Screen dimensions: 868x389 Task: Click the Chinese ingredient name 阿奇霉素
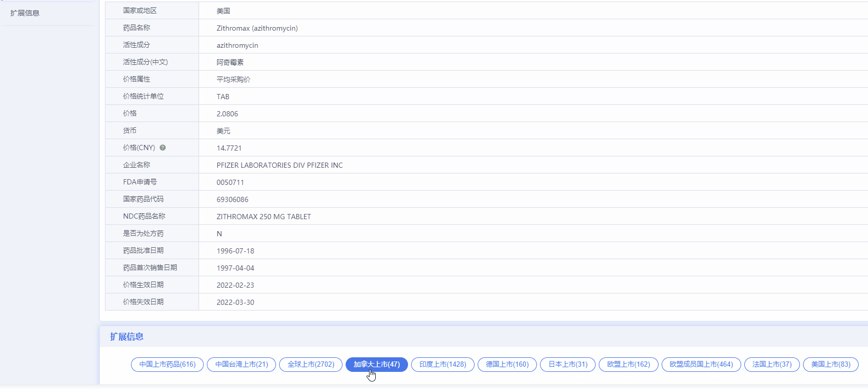[230, 62]
